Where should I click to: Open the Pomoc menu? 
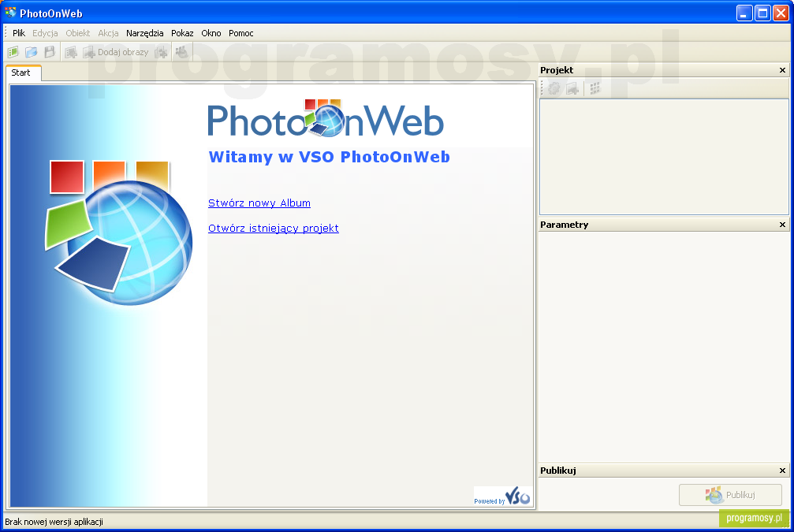point(241,33)
